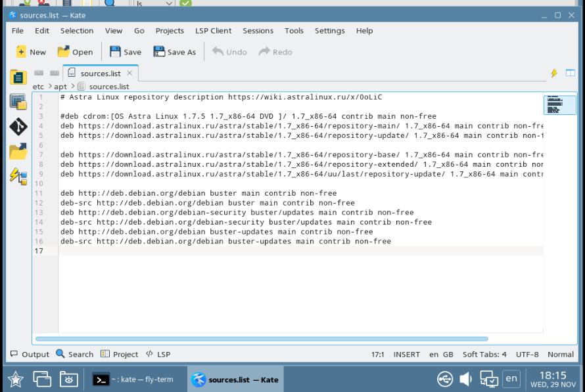Toggle INSERT mode in the status bar

[406, 354]
